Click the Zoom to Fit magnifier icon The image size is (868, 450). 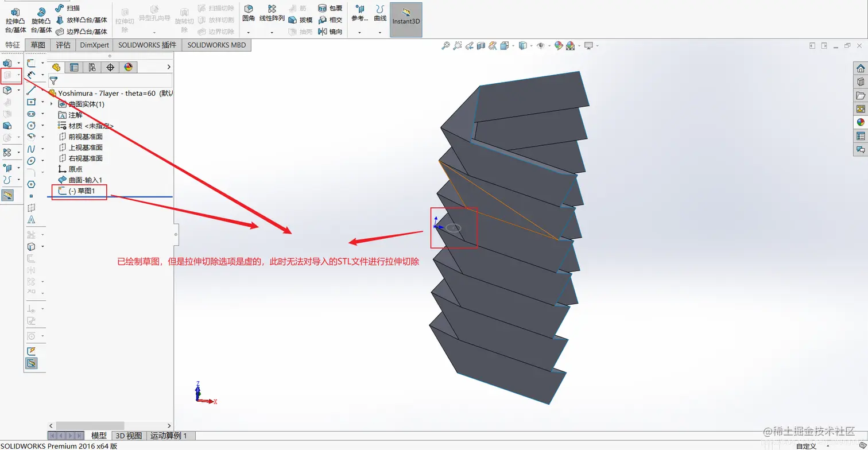point(445,46)
